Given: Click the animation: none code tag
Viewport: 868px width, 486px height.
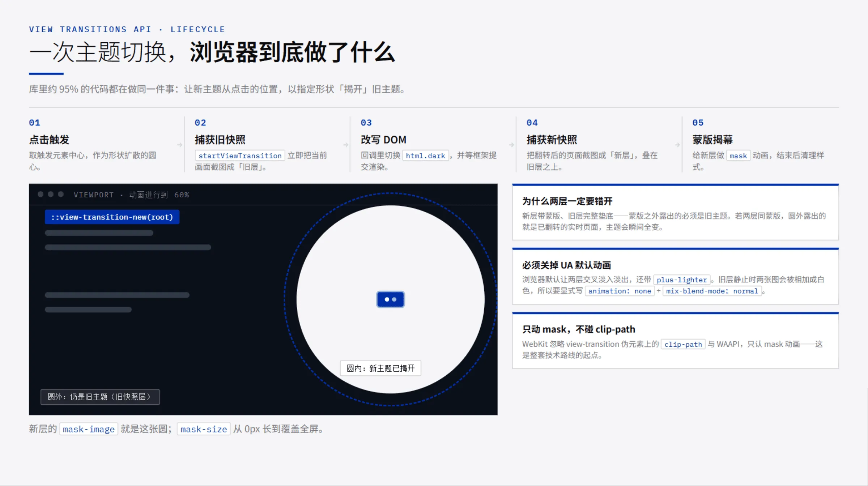Looking at the screenshot, I should coord(620,291).
